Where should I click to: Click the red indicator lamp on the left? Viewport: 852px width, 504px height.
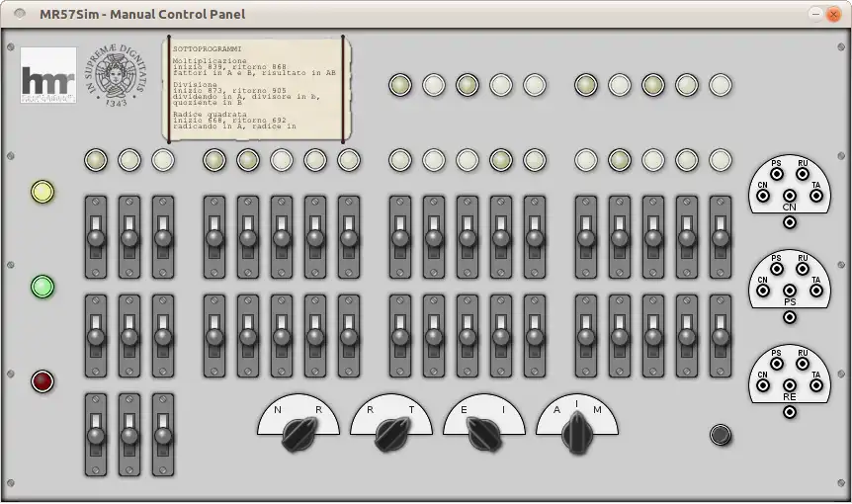[x=43, y=381]
